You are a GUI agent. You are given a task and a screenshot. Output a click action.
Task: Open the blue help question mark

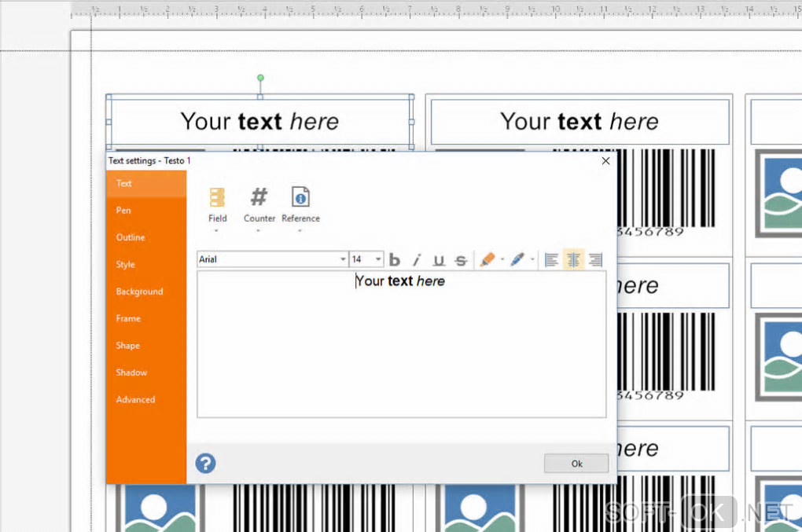pyautogui.click(x=206, y=464)
